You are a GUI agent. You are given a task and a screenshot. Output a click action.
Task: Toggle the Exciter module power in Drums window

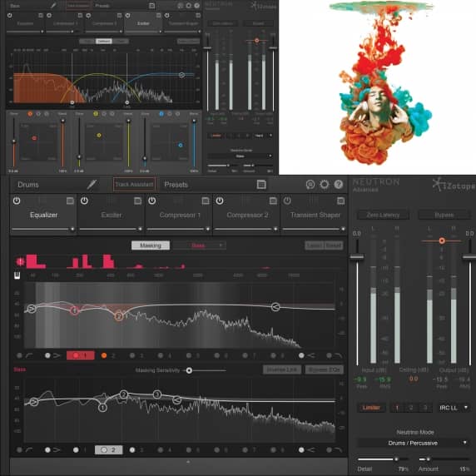pyautogui.click(x=84, y=201)
